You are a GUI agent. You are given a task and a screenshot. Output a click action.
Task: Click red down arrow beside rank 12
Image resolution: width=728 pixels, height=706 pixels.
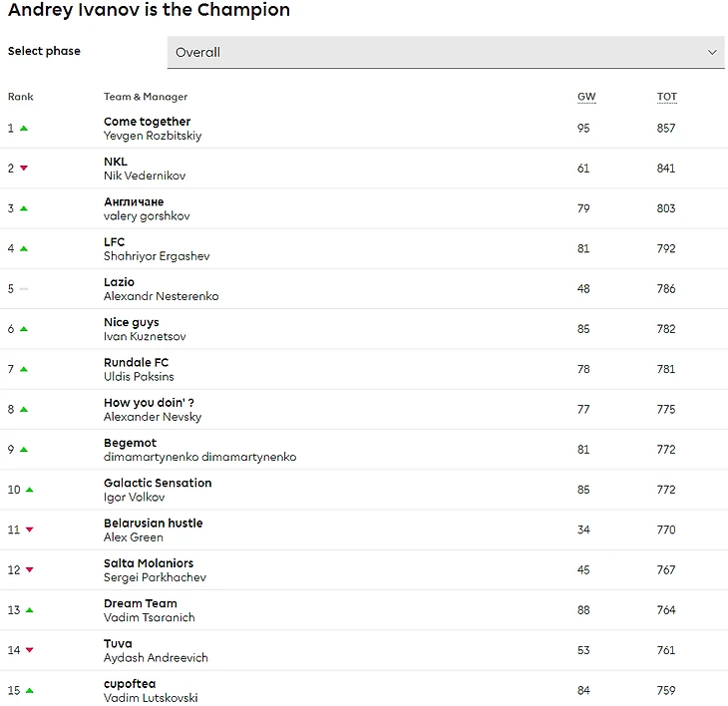pos(30,570)
